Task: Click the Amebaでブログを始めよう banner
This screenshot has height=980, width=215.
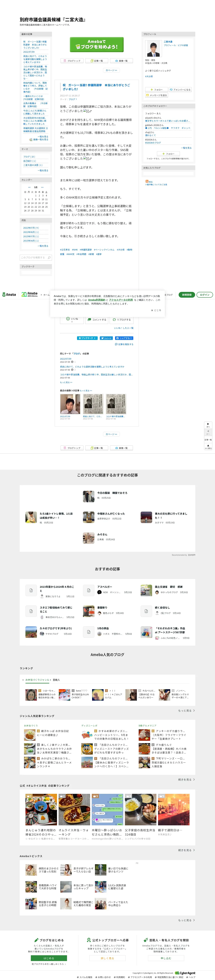Action: [x=97, y=44]
